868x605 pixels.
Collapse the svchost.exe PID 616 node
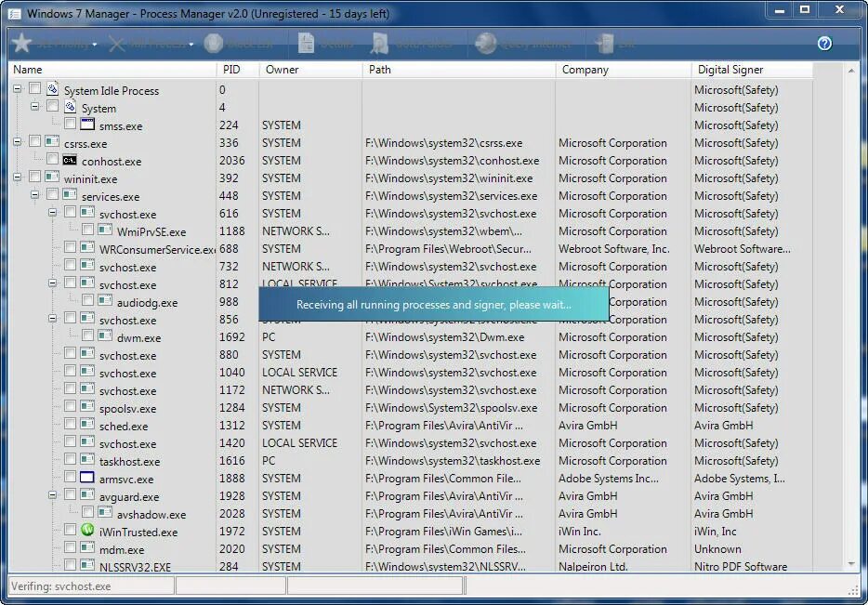(53, 212)
